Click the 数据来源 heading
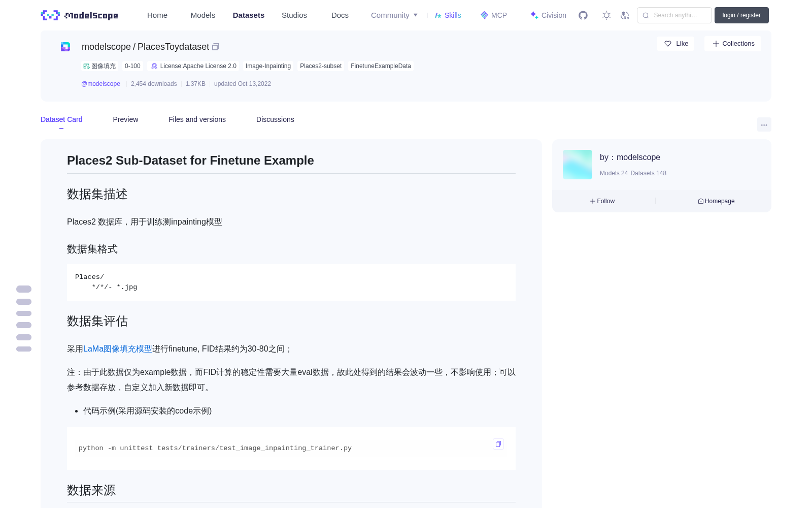This screenshot has width=812, height=508. pos(91,490)
